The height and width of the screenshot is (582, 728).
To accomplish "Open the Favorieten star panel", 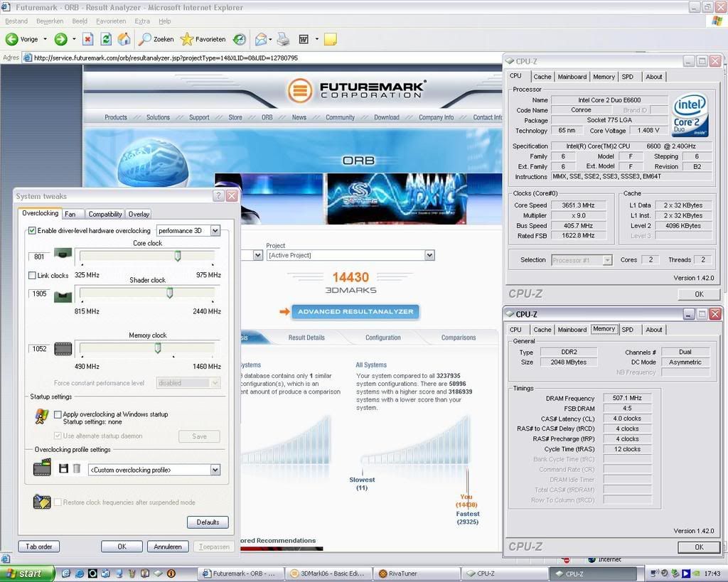I will pyautogui.click(x=203, y=40).
